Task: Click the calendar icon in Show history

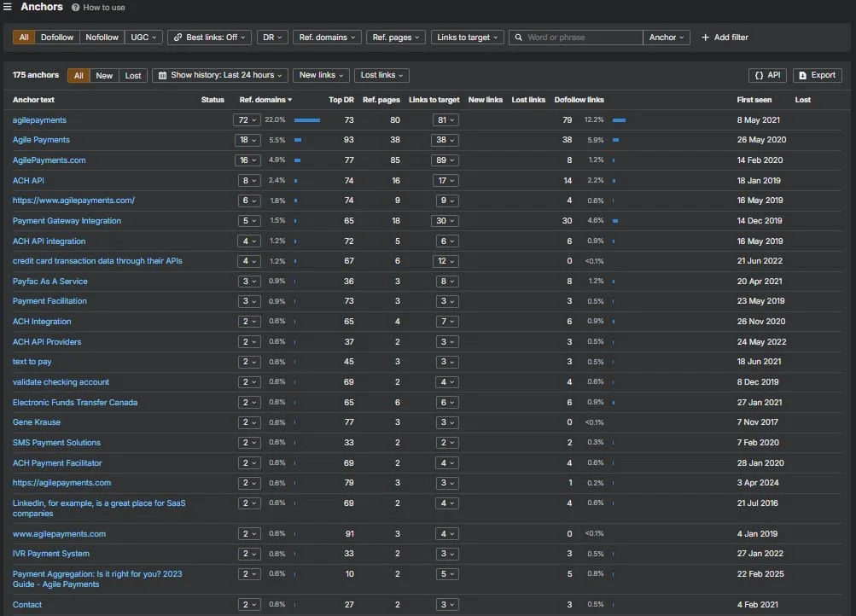Action: [x=162, y=75]
